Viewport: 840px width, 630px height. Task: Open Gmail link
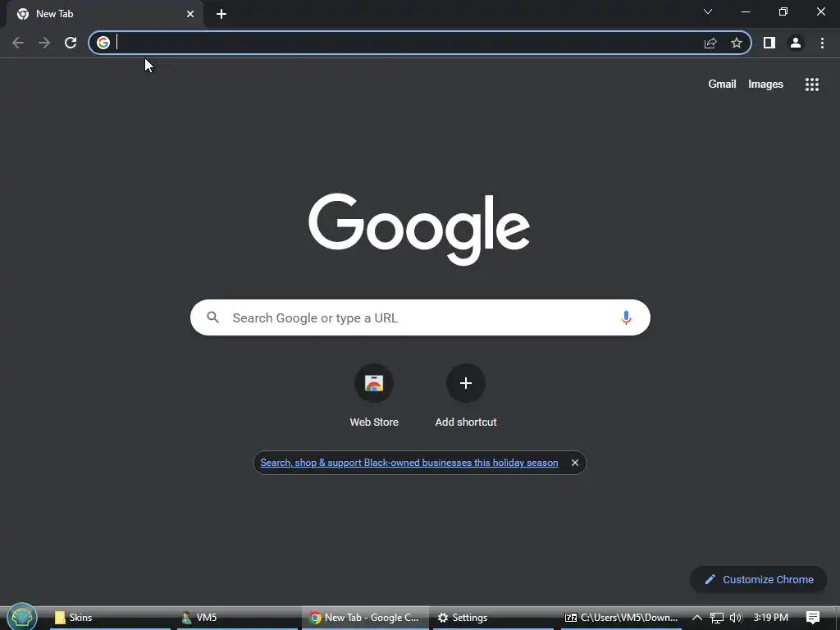click(722, 84)
